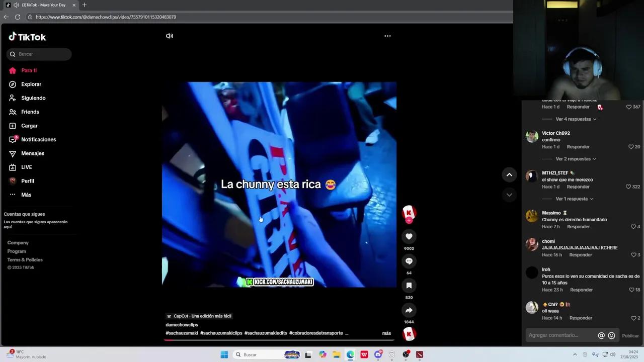This screenshot has width=644, height=362.
Task: Reload the browser page
Action: click(x=18, y=17)
